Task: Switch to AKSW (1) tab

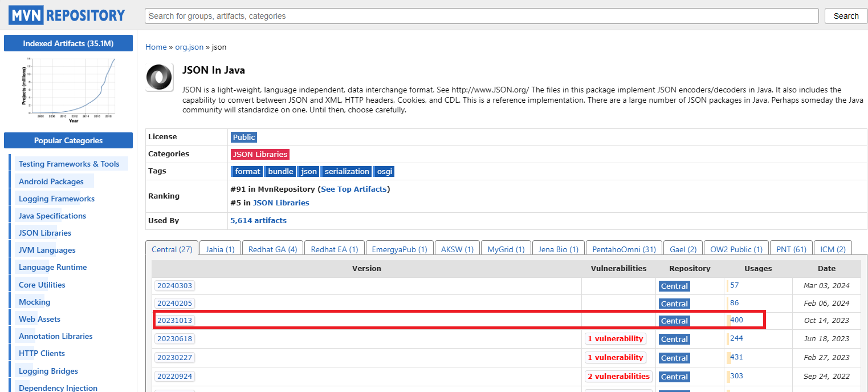Action: 457,249
